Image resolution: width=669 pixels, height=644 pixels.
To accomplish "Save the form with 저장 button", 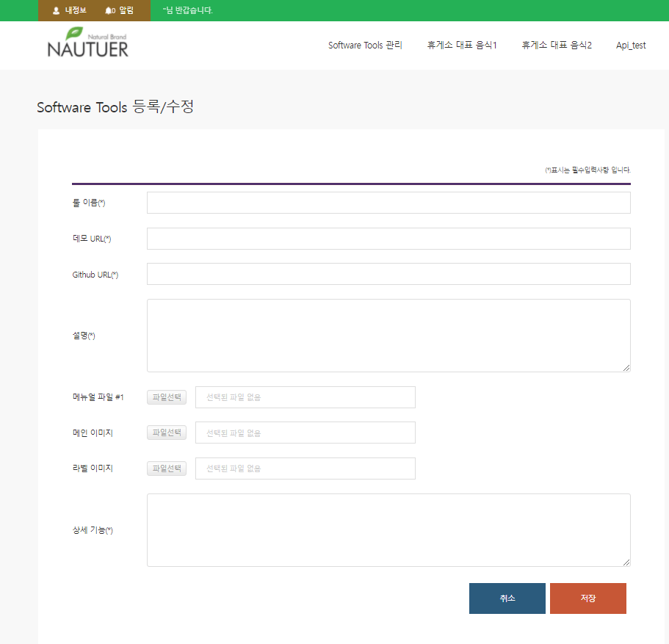I will coord(587,598).
